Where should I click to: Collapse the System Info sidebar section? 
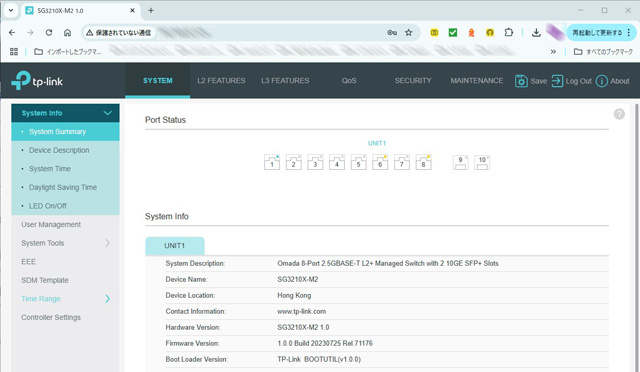[107, 113]
